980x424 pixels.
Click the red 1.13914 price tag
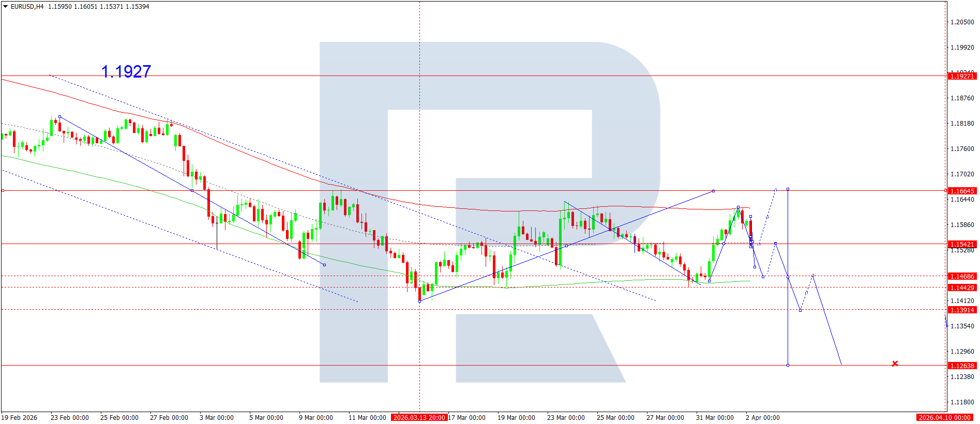tap(961, 310)
